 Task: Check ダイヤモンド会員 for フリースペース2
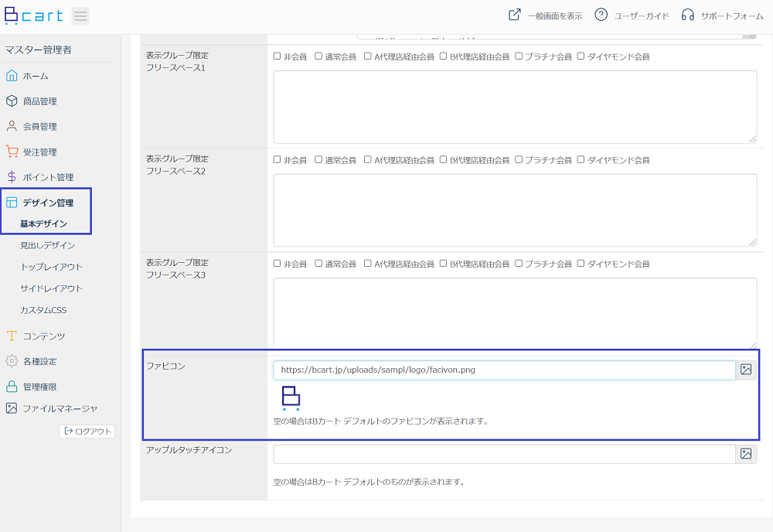tap(581, 160)
